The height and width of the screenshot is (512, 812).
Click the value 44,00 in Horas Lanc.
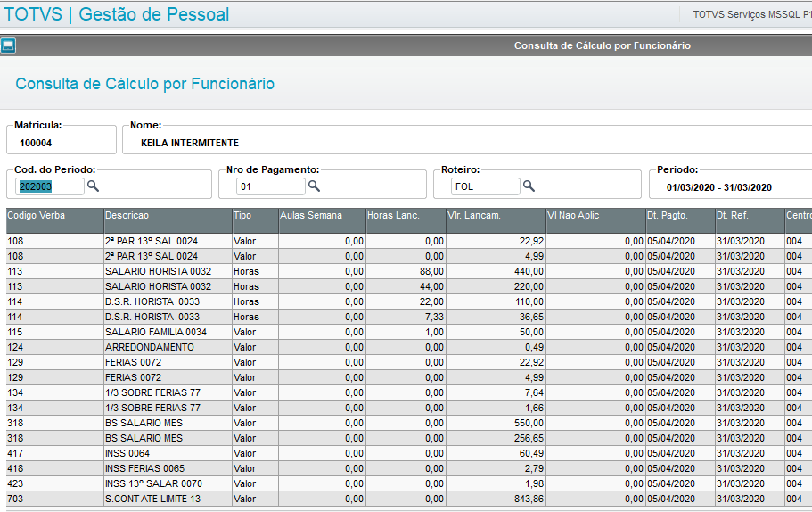(431, 286)
